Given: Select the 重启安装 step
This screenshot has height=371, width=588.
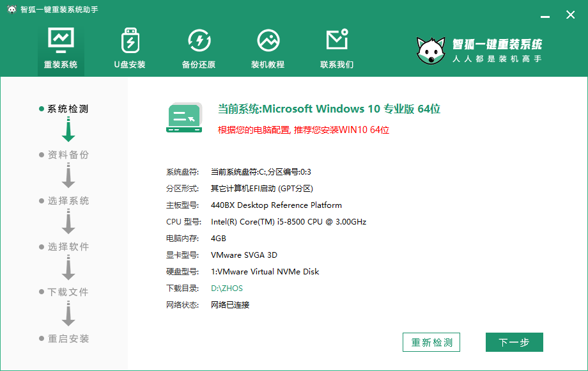Looking at the screenshot, I should pos(68,338).
